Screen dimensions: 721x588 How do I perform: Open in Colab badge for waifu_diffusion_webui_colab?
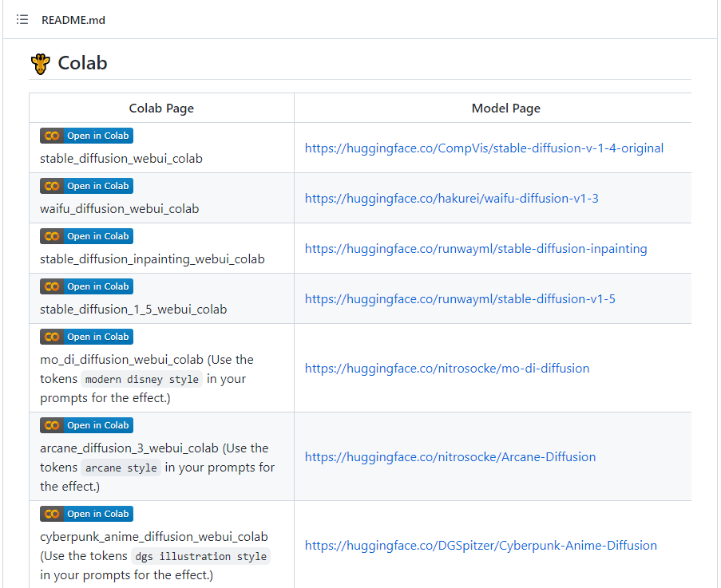(86, 186)
